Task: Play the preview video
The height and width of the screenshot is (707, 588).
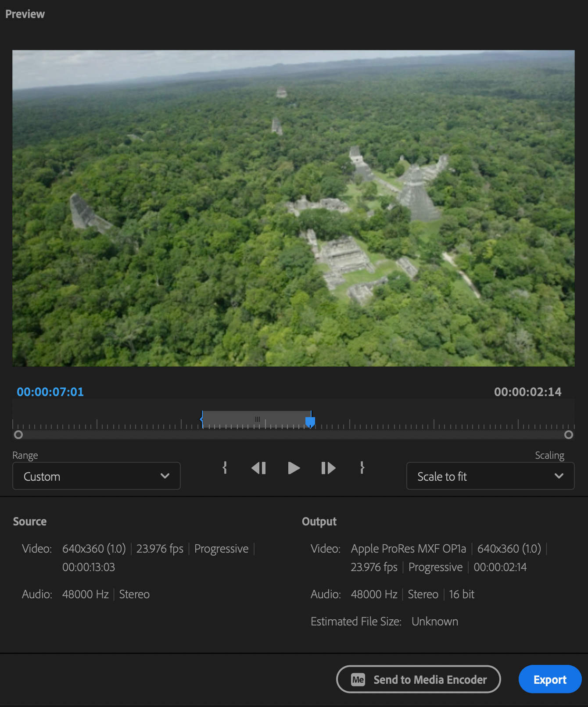Action: (x=294, y=468)
